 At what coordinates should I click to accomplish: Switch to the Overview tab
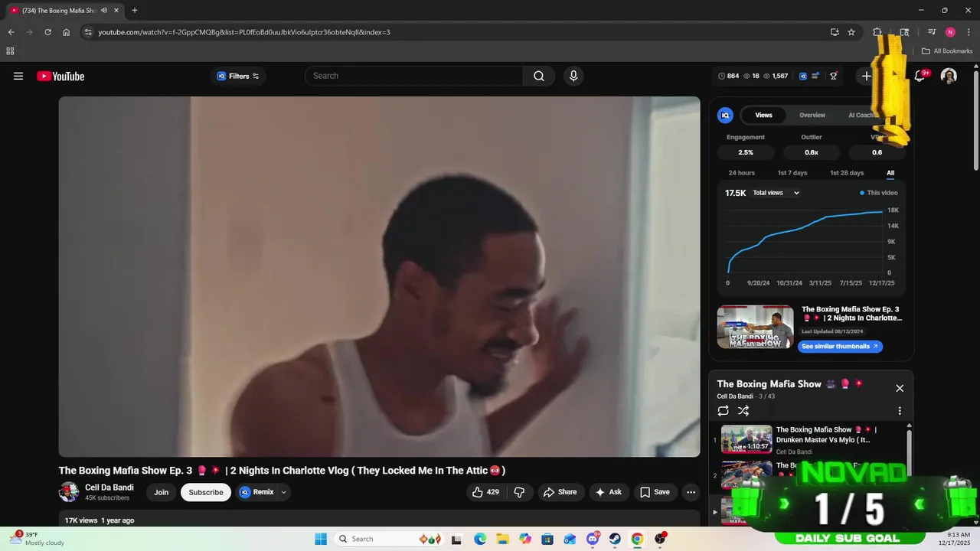[812, 115]
